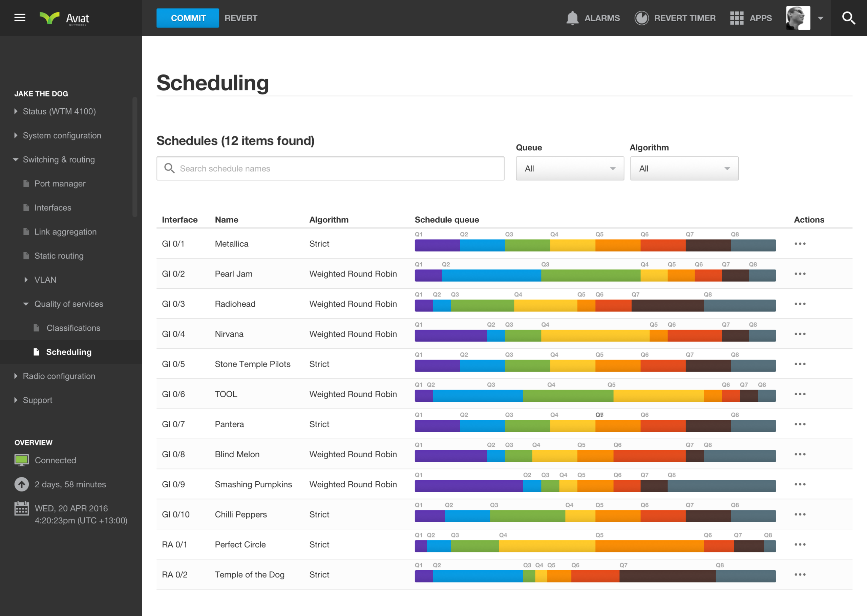Image resolution: width=867 pixels, height=616 pixels.
Task: Open the hamburger navigation menu
Action: click(x=20, y=18)
